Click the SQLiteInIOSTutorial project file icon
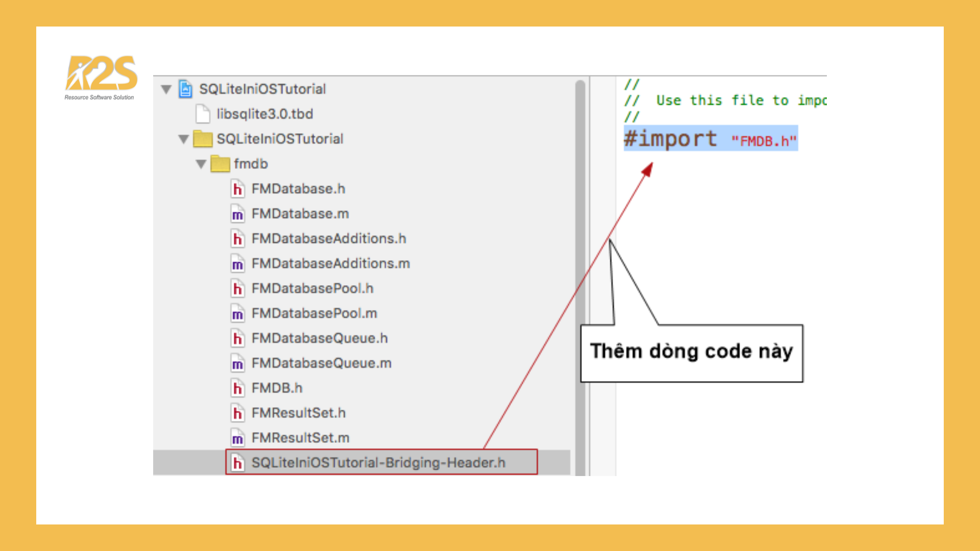This screenshot has height=551, width=980. pyautogui.click(x=185, y=89)
